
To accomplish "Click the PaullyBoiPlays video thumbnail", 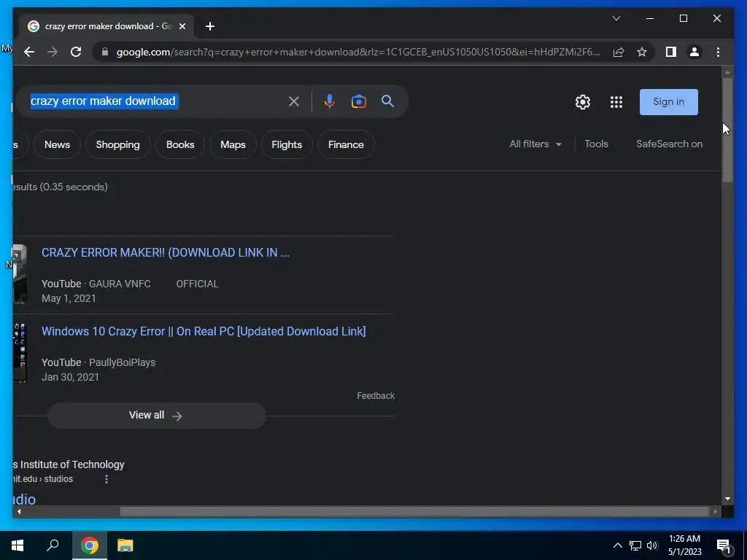I will coord(20,353).
